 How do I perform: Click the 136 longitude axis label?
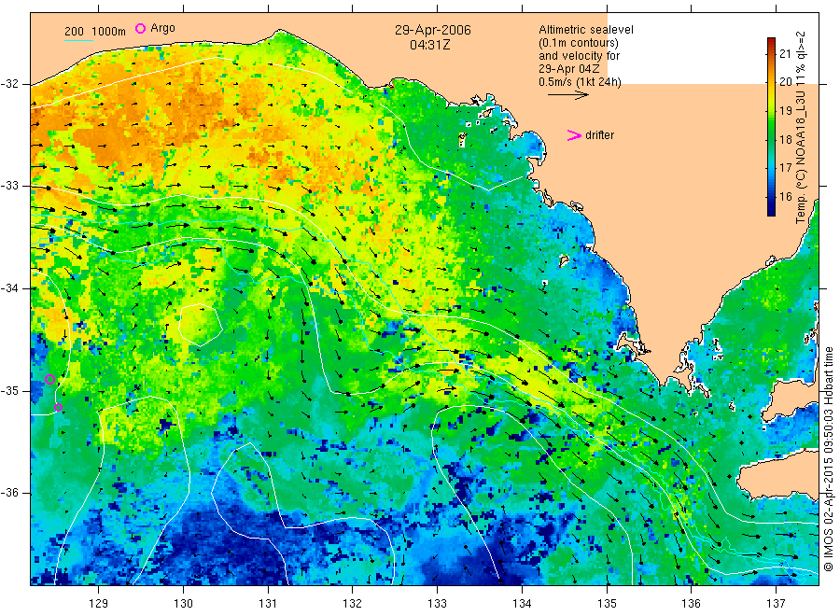691,604
